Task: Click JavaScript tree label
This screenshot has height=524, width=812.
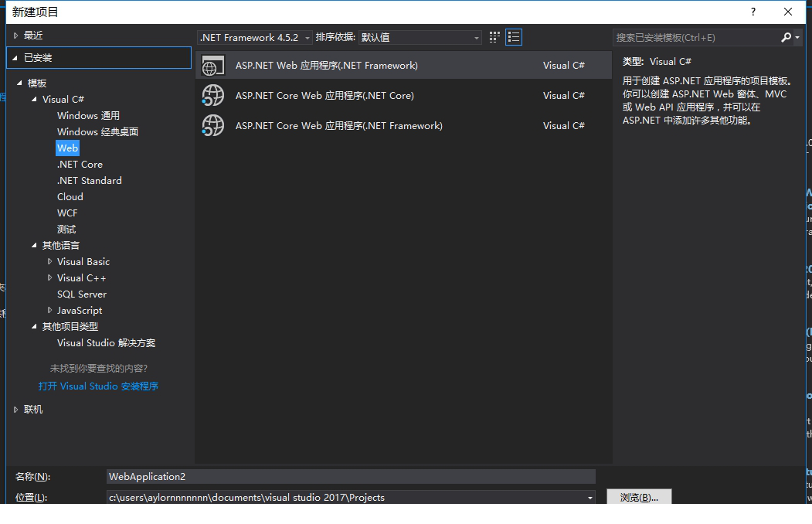Action: click(80, 310)
